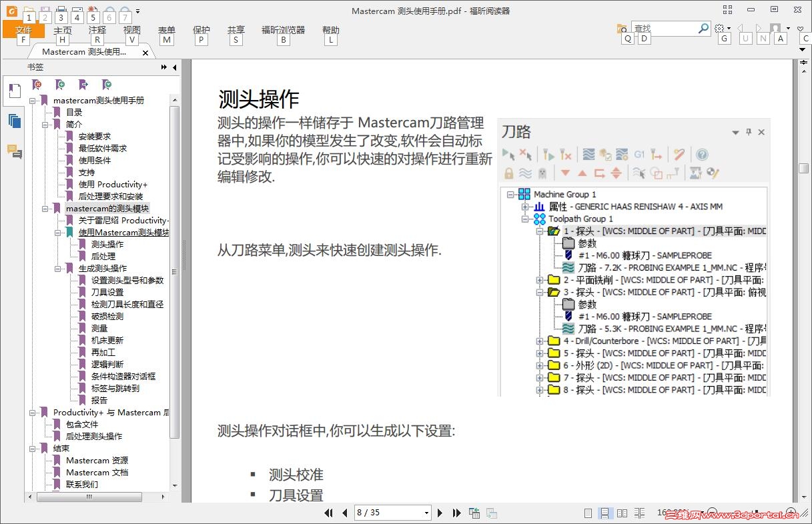Open the 文件 menu
The image size is (812, 524).
click(23, 30)
